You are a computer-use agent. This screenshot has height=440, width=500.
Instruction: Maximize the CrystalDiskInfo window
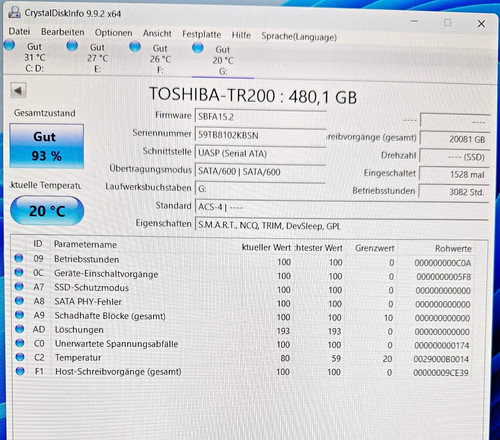click(x=447, y=23)
